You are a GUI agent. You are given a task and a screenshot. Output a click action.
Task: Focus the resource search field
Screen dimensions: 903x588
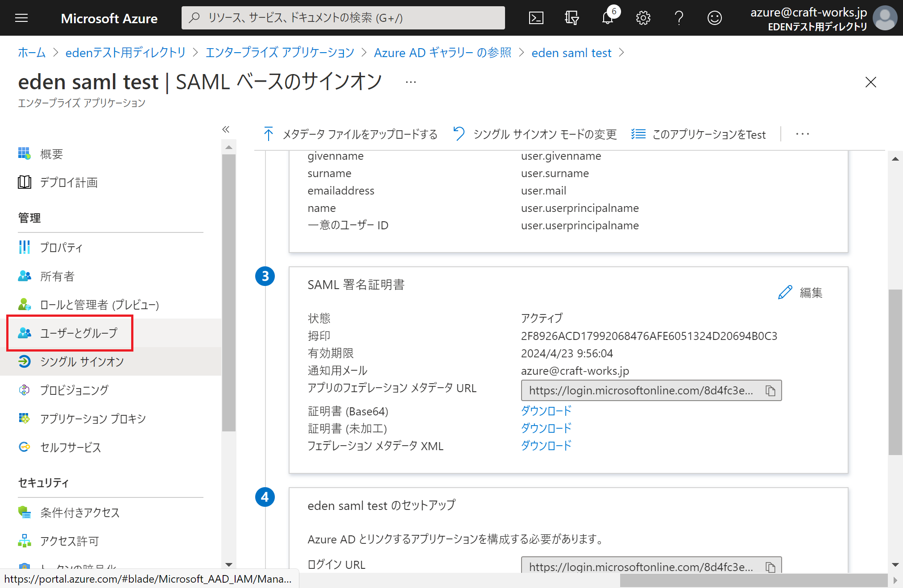[343, 18]
